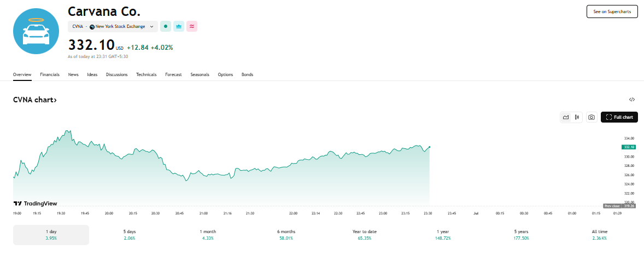Open the News tab
The height and width of the screenshot is (255, 644).
pos(73,74)
